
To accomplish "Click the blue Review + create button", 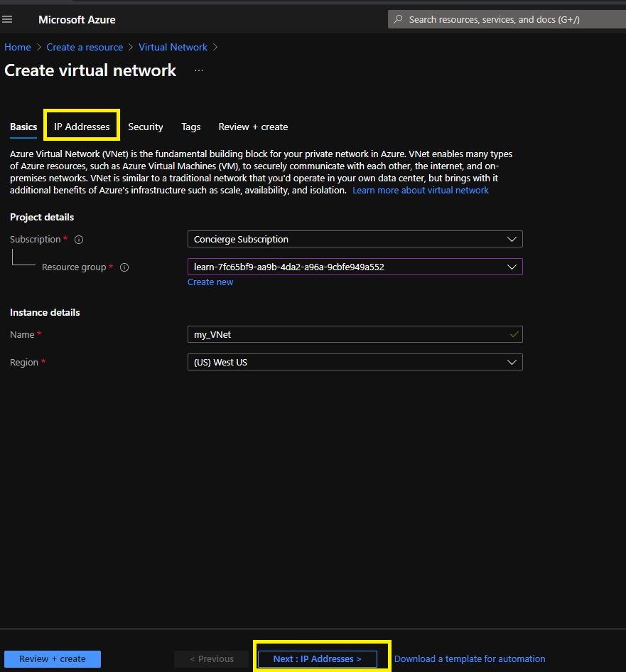I will pyautogui.click(x=53, y=658).
